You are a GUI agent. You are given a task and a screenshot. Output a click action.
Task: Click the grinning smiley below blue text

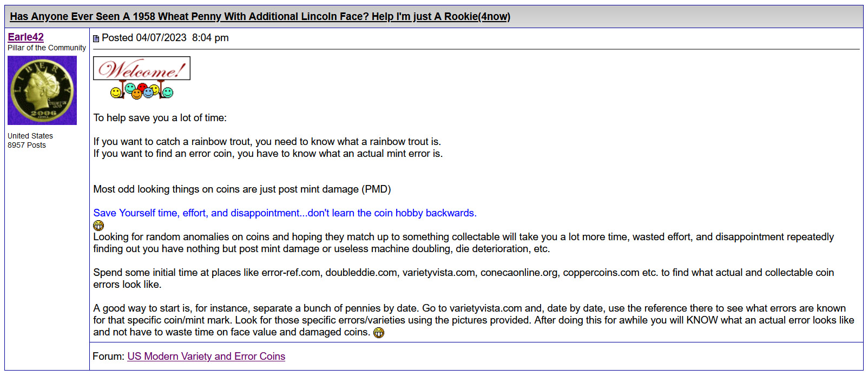pos(98,225)
